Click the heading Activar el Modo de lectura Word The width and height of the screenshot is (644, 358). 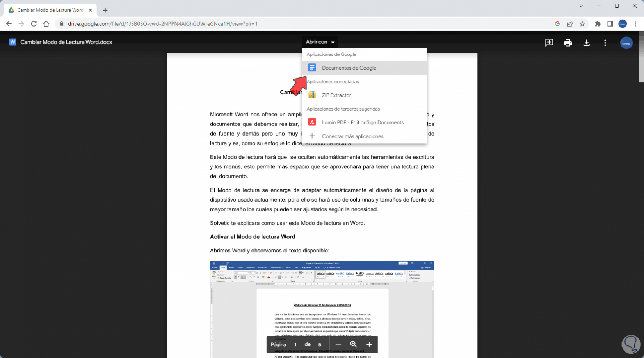[x=253, y=237]
